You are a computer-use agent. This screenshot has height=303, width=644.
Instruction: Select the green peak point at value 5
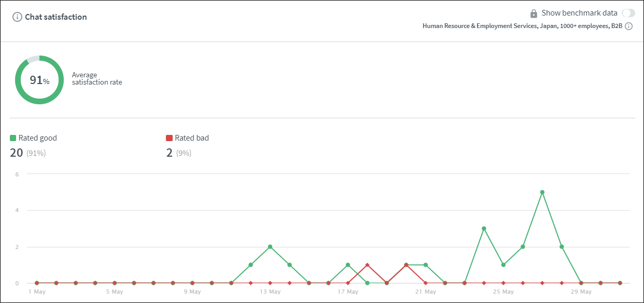tap(542, 192)
